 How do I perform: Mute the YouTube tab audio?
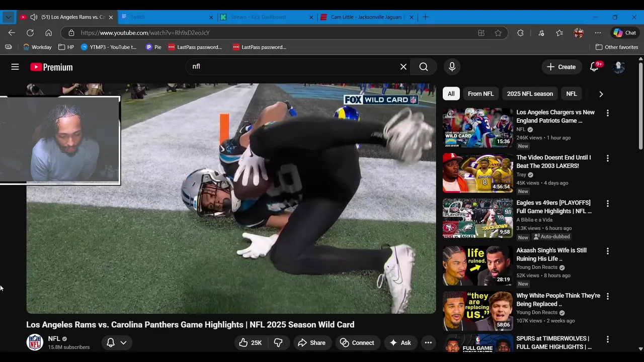coord(34,17)
